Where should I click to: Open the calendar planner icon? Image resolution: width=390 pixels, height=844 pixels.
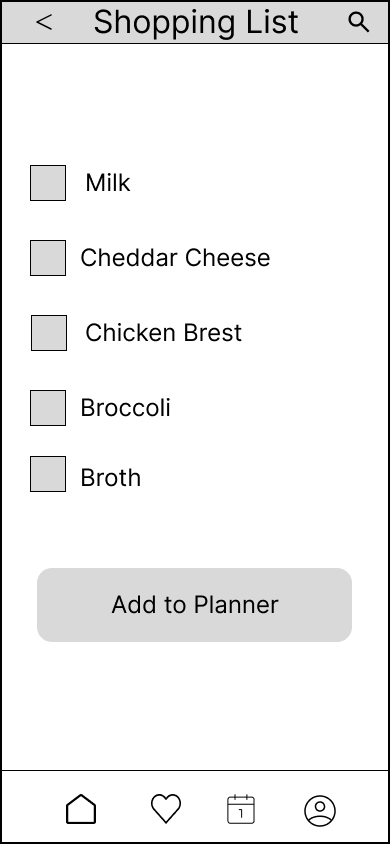[x=241, y=809]
